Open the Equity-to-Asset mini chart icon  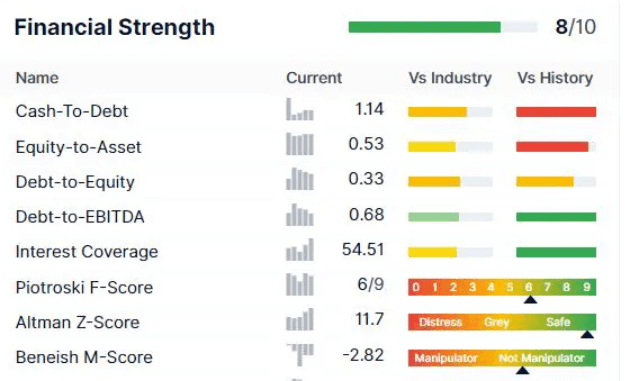300,144
